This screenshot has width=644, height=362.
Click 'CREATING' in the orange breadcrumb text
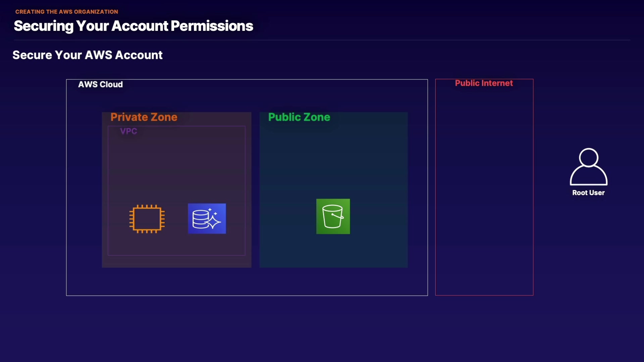[x=30, y=12]
